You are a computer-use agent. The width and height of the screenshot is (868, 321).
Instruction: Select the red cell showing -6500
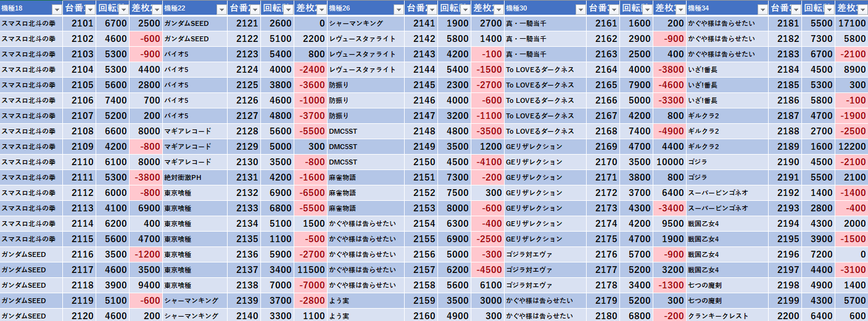310,193
